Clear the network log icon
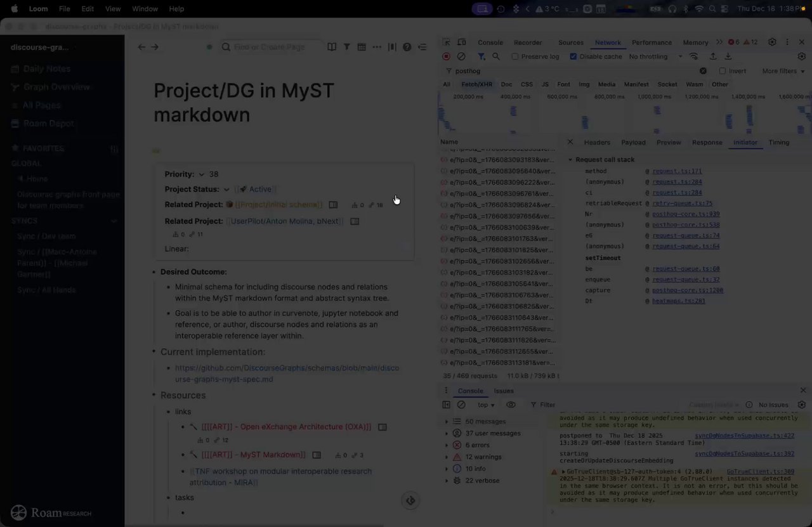This screenshot has height=527, width=812. [x=461, y=56]
